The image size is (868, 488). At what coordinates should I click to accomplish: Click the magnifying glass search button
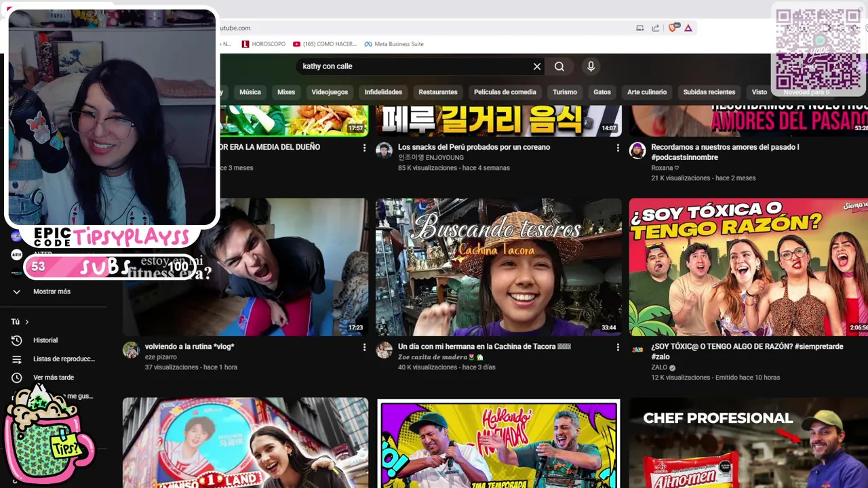pyautogui.click(x=559, y=66)
